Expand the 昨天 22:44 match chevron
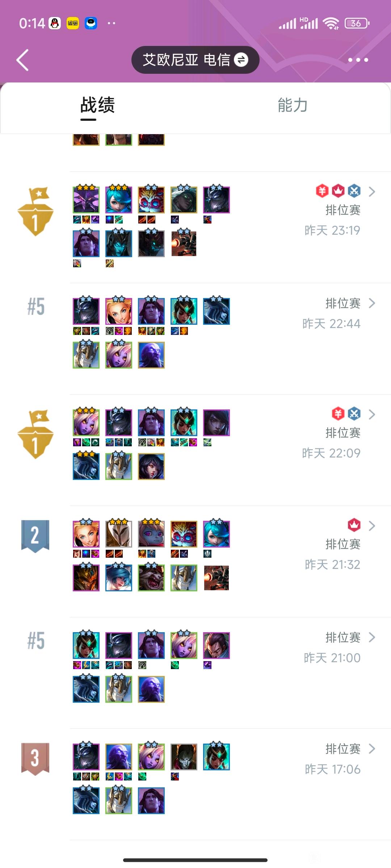 tap(372, 303)
